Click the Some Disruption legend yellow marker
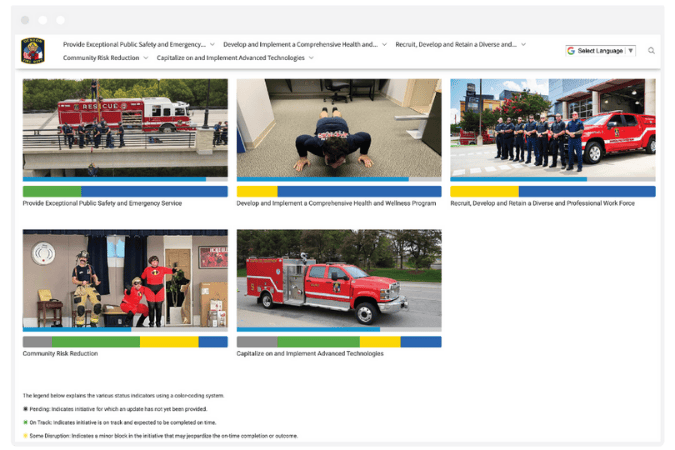 [x=25, y=436]
